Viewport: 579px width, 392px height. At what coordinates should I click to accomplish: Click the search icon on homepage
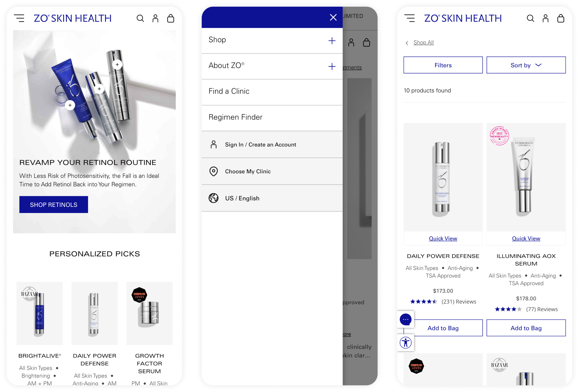click(x=140, y=18)
